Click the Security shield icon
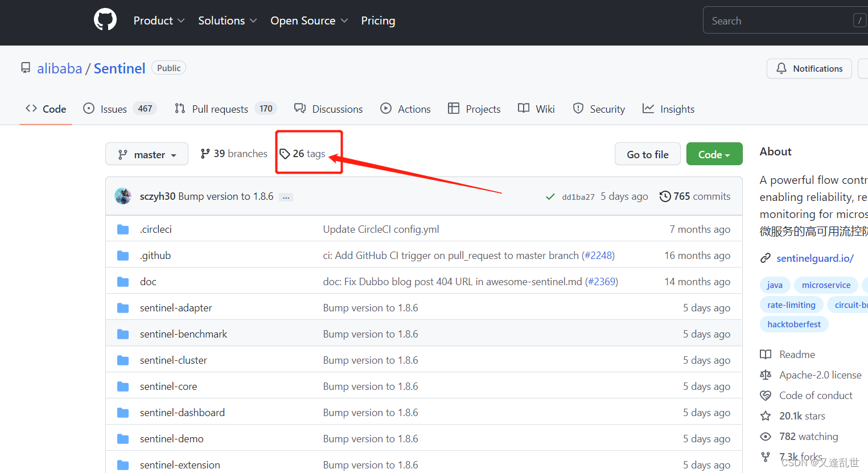Viewport: 868px width, 473px height. 578,108
